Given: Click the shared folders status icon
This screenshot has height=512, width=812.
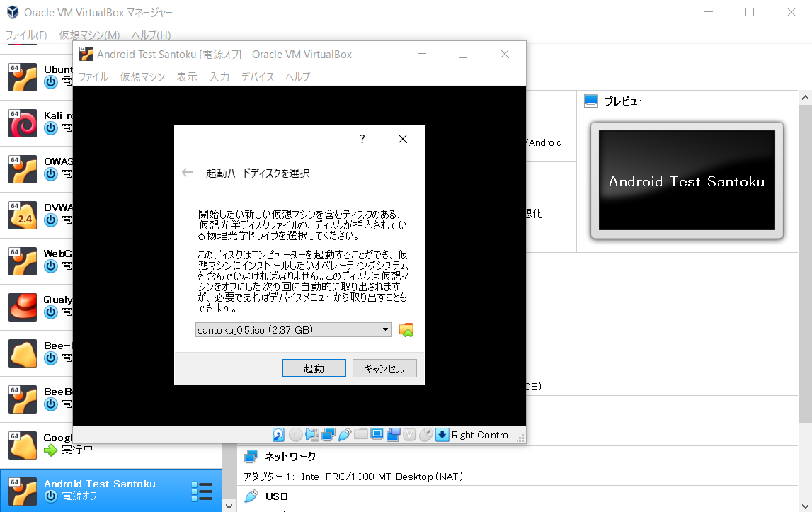Looking at the screenshot, I should (x=361, y=434).
